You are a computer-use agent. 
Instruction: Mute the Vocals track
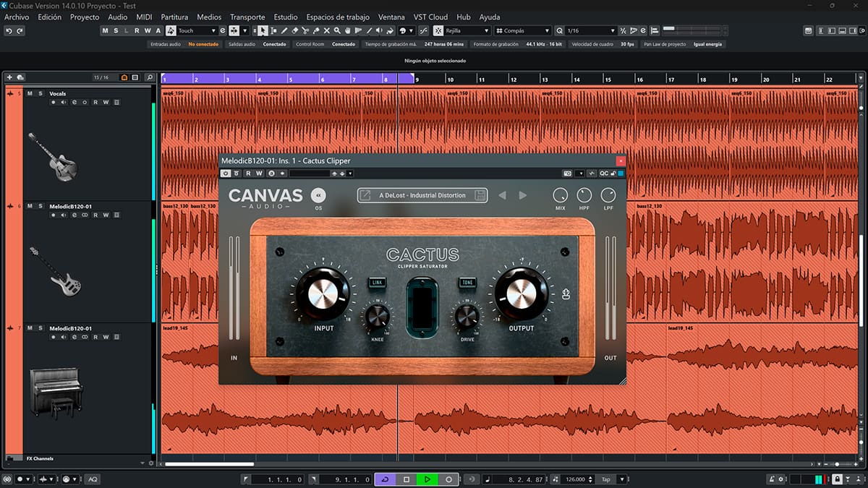click(30, 93)
